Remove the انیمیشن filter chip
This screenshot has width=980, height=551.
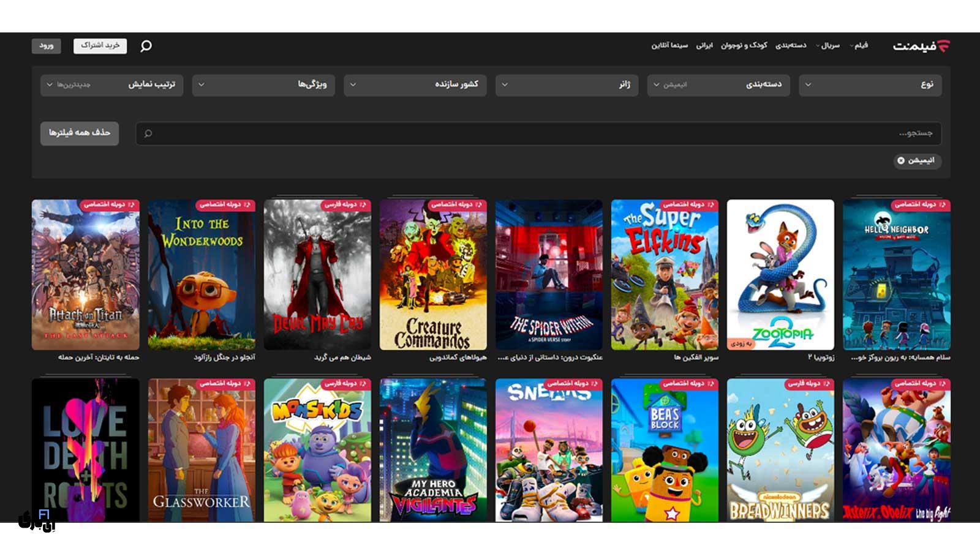pyautogui.click(x=901, y=160)
